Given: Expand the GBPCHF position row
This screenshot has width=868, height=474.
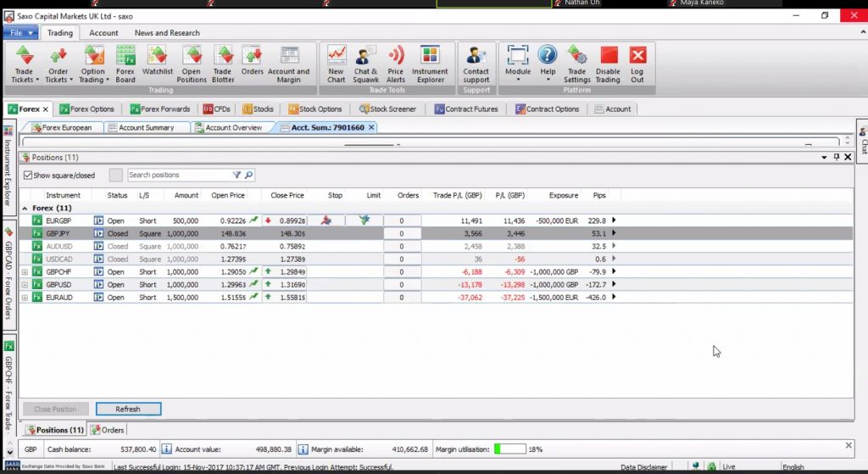Looking at the screenshot, I should [25, 272].
